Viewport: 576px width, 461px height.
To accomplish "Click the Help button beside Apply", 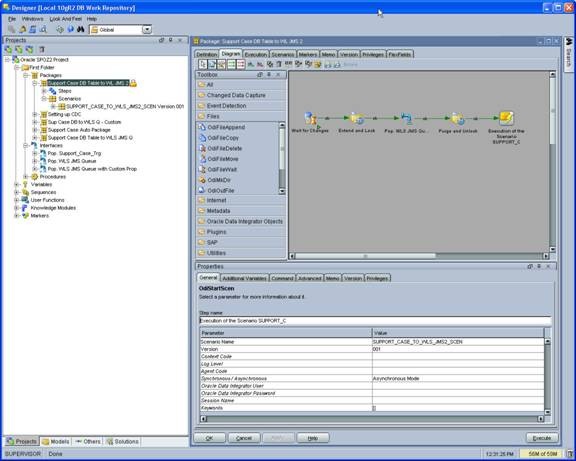I will point(313,438).
